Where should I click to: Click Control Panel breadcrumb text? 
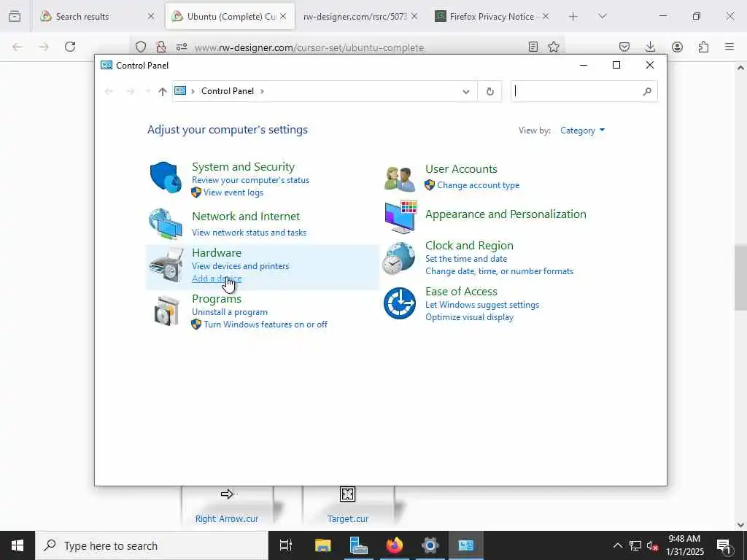(x=228, y=91)
